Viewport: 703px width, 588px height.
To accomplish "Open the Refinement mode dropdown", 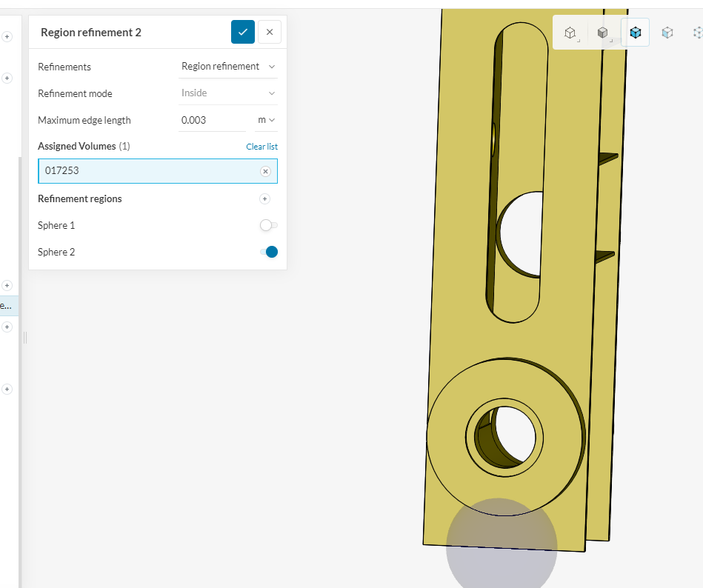I will 227,93.
